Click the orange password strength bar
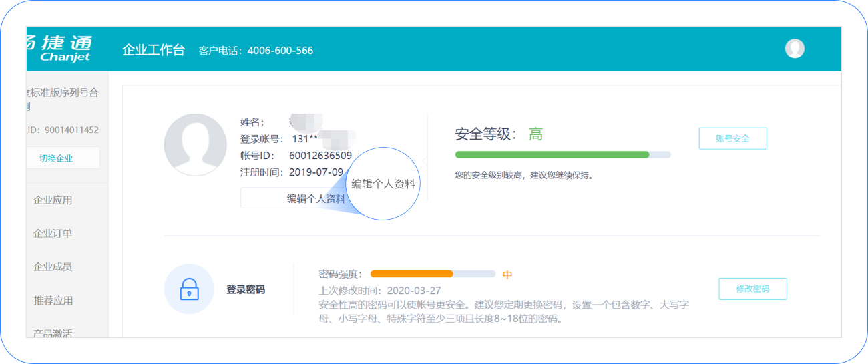 tap(411, 274)
